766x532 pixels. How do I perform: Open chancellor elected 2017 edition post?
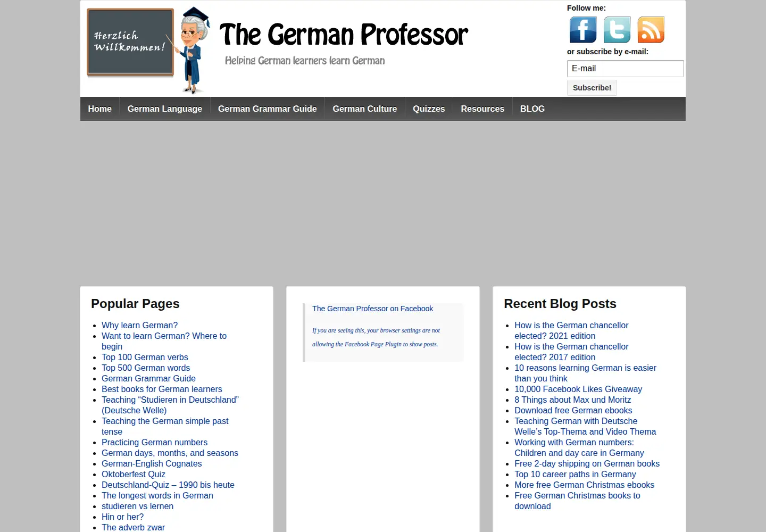[x=571, y=352]
